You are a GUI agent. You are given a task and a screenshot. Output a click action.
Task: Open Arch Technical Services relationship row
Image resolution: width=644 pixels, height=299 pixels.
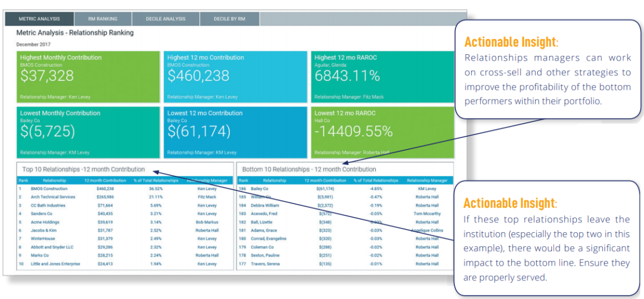[x=53, y=197]
